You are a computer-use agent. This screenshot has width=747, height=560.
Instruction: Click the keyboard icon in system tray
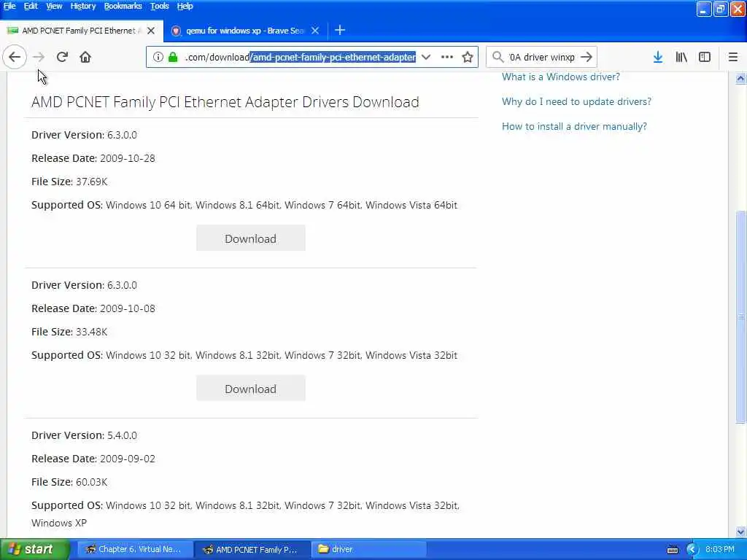pyautogui.click(x=672, y=550)
